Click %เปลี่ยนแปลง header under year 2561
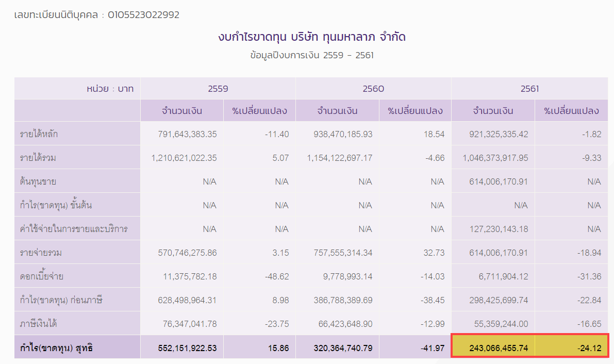Viewport: 614px width, 364px height. 571,111
